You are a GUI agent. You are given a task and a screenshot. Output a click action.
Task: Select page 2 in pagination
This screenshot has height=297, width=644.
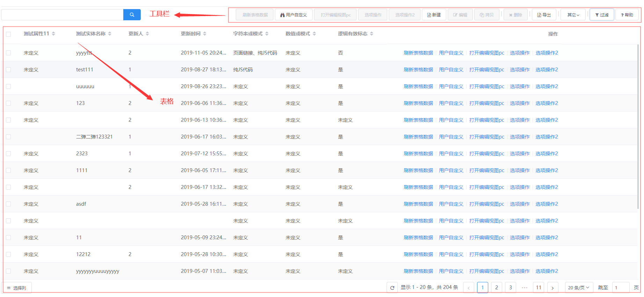point(497,288)
